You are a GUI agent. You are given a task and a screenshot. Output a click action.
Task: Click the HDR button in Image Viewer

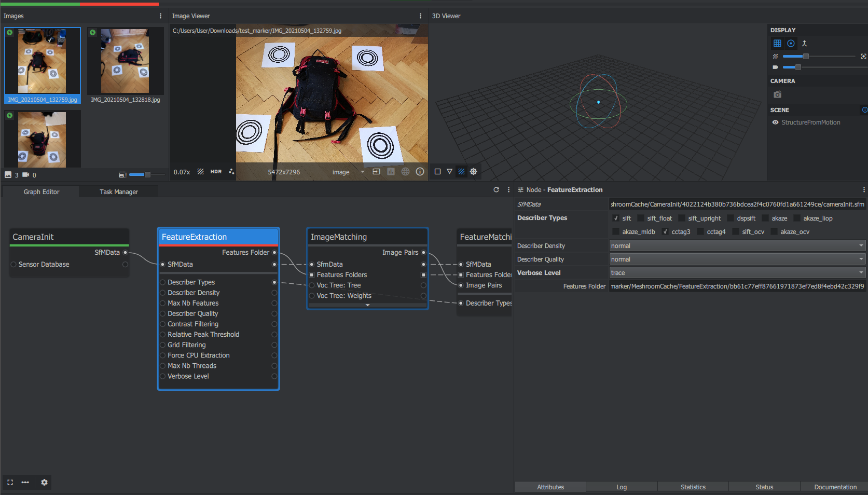216,172
